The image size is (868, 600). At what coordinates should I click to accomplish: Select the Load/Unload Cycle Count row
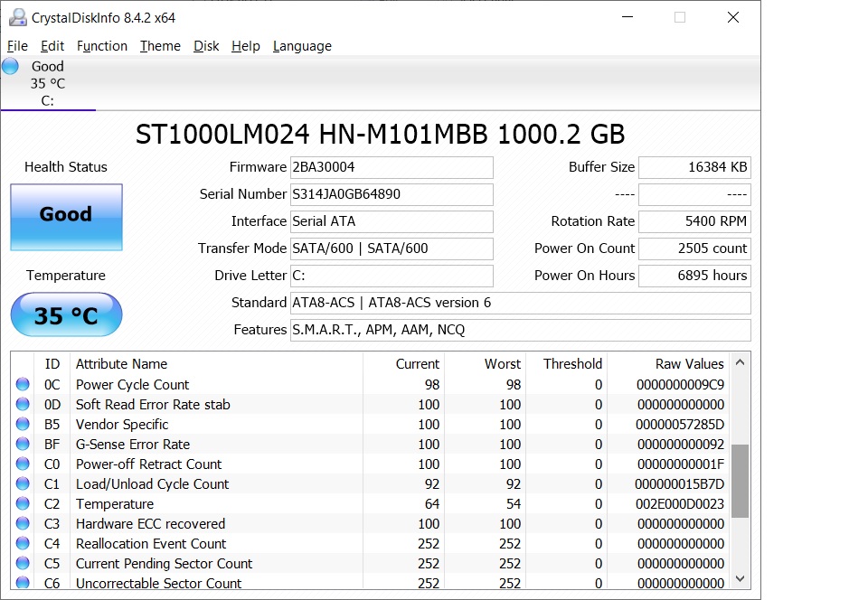pos(371,483)
